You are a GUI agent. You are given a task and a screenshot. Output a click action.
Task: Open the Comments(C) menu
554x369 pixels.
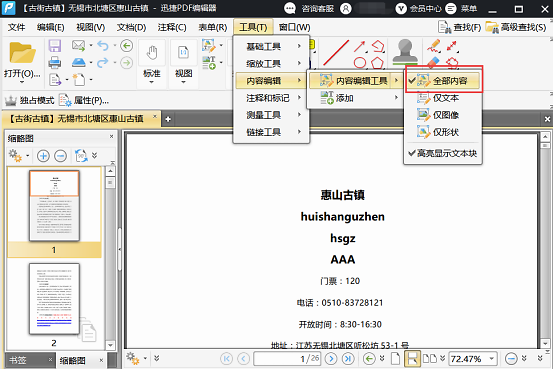pyautogui.click(x=172, y=27)
